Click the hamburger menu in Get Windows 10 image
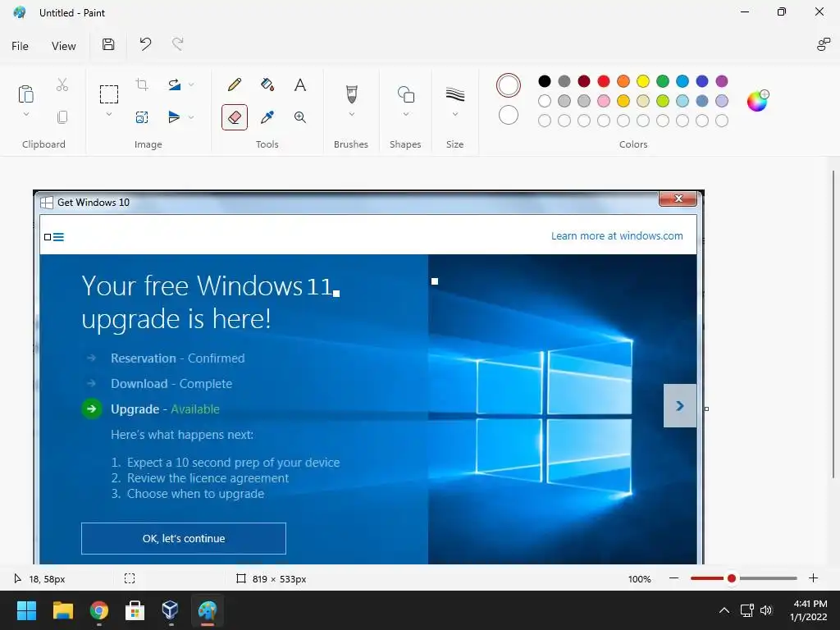 tap(58, 237)
